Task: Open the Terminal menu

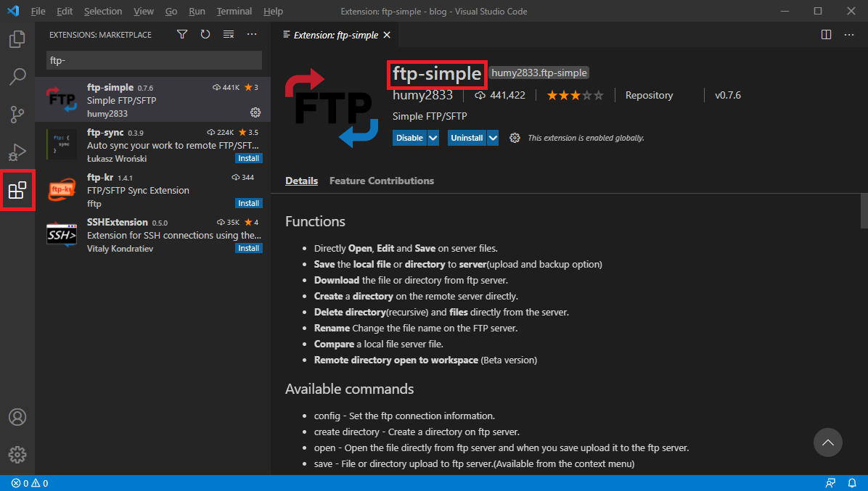Action: tap(234, 11)
